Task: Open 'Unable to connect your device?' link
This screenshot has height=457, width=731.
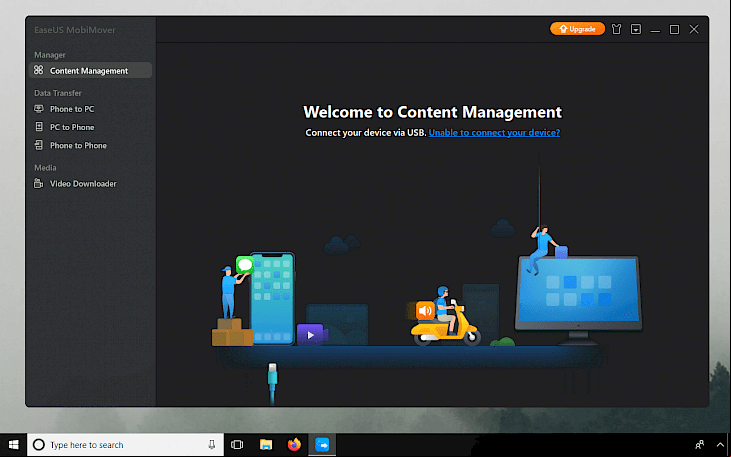Action: click(x=494, y=132)
